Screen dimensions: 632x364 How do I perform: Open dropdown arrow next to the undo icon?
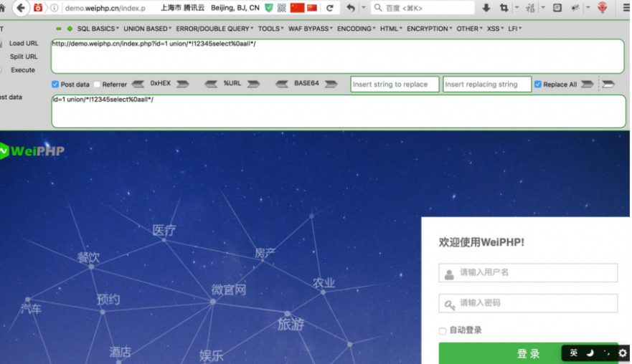(363, 8)
